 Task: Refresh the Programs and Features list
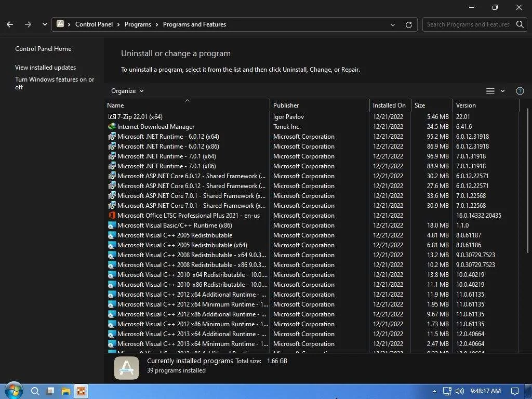click(409, 25)
